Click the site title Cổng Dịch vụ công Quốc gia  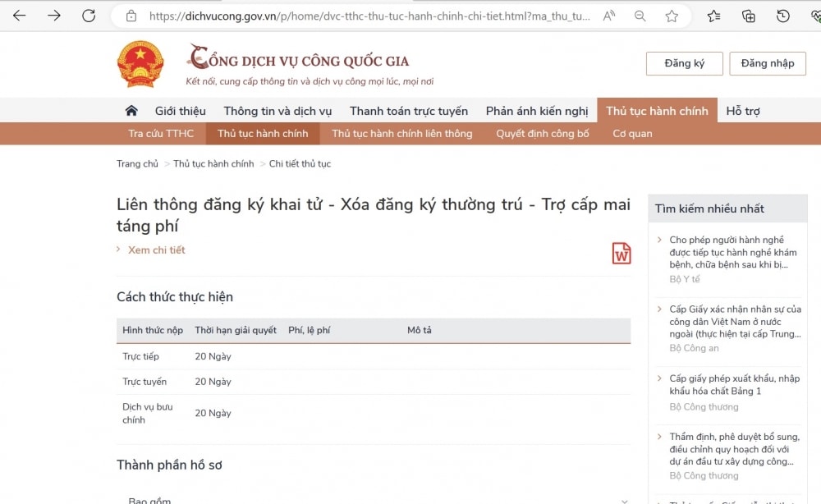pyautogui.click(x=299, y=58)
